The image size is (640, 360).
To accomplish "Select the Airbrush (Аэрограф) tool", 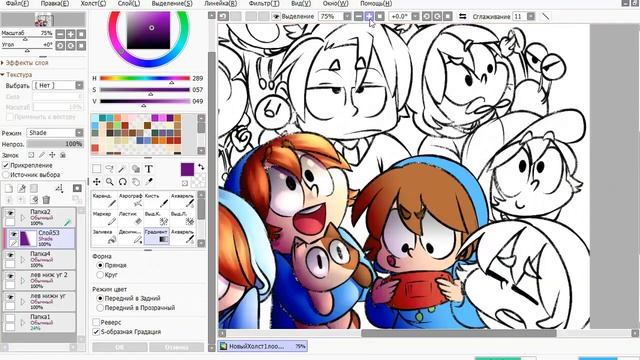I will point(131,200).
